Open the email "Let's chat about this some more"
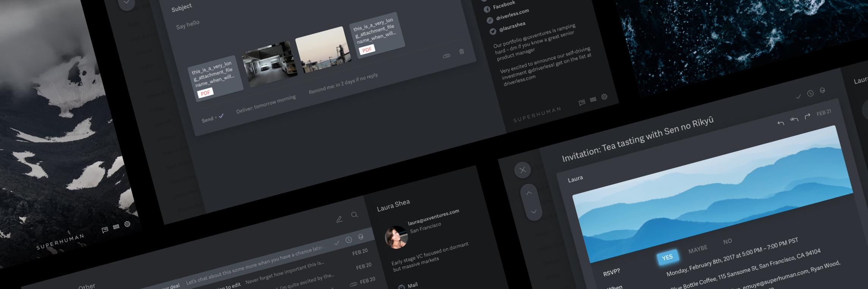 click(255, 266)
